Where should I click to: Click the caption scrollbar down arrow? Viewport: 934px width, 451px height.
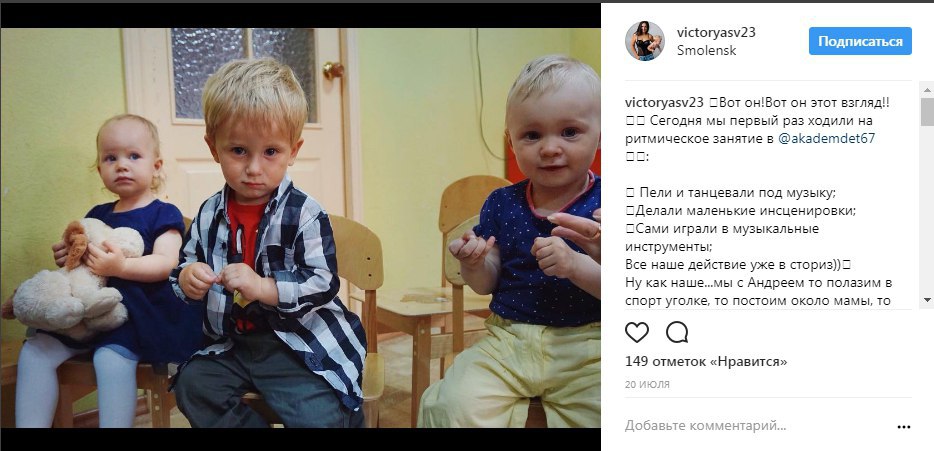(926, 300)
